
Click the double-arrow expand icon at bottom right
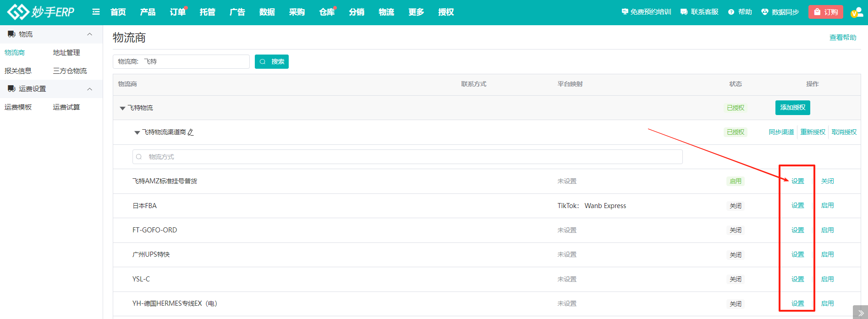tap(861, 313)
